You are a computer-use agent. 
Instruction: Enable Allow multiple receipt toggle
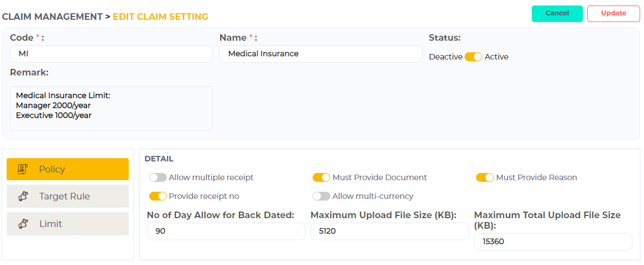pyautogui.click(x=157, y=177)
